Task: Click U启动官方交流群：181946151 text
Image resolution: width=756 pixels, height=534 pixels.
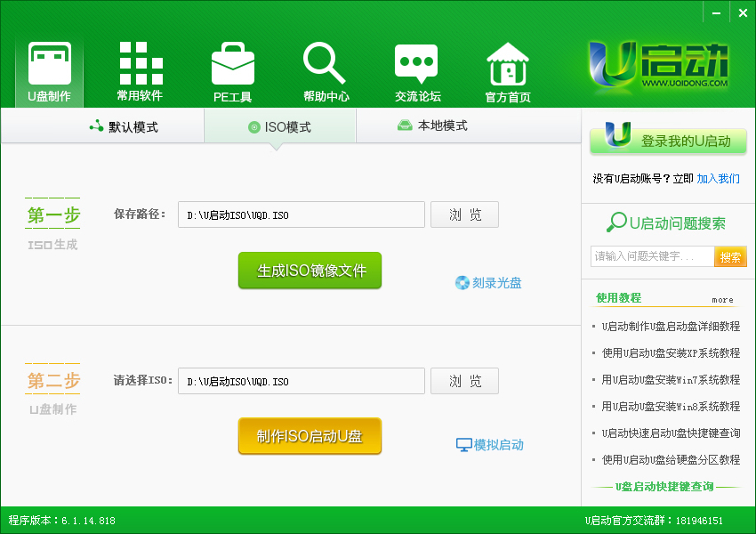Action: pos(654,521)
